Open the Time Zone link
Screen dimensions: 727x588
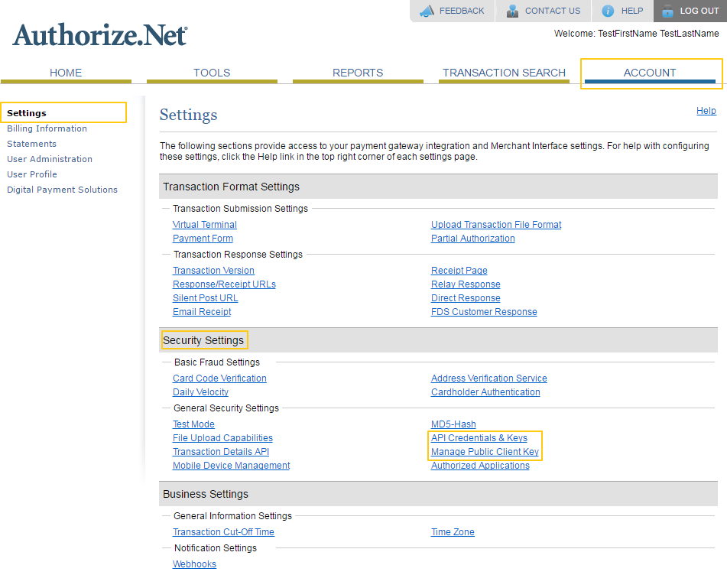tap(453, 532)
